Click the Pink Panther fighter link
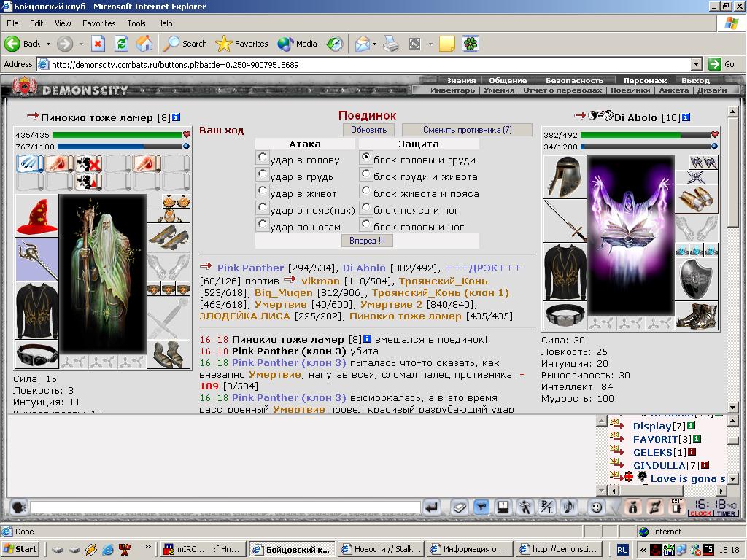The image size is (747, 560). coord(251,268)
